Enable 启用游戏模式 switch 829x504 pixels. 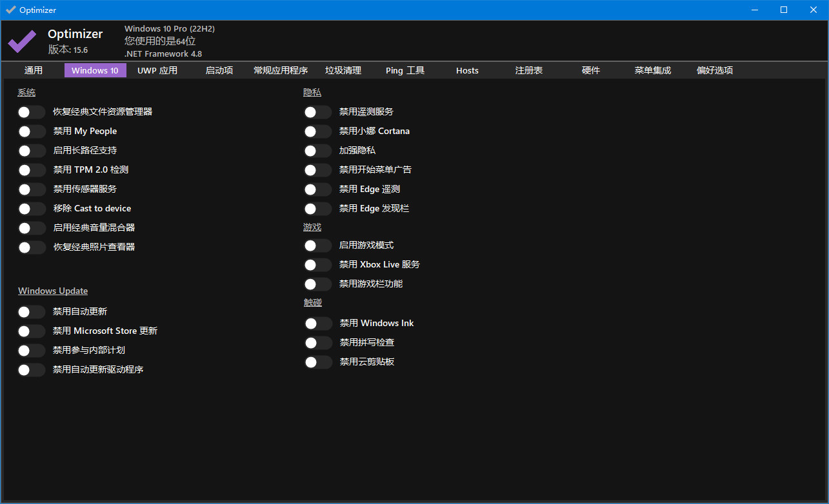318,246
